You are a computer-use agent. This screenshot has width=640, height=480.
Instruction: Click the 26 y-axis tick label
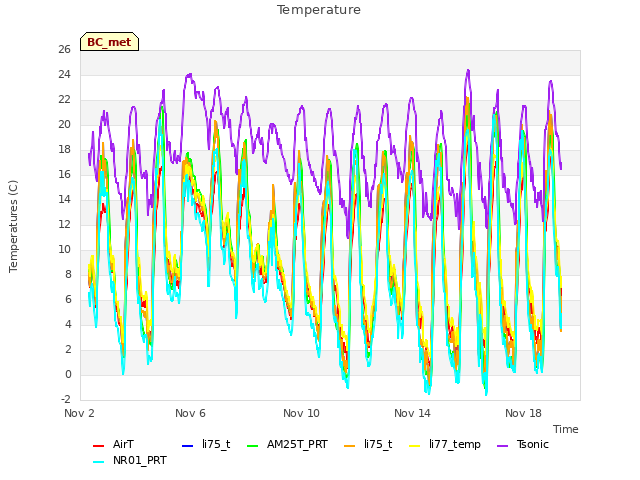point(64,50)
